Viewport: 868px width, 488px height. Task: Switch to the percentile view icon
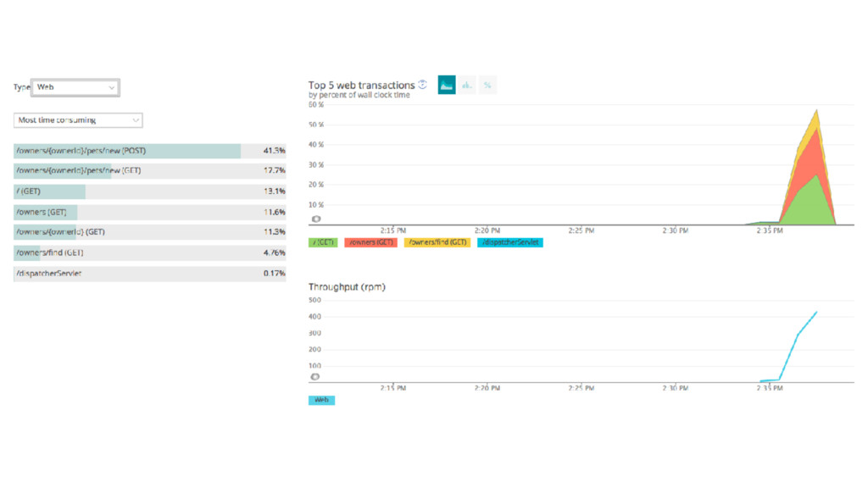[x=487, y=85]
